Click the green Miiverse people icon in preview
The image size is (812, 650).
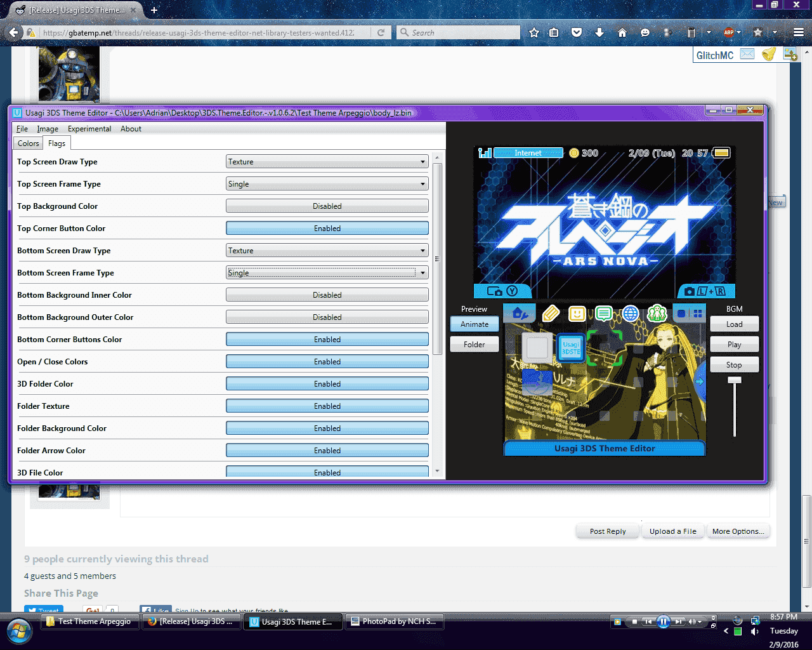click(x=657, y=313)
